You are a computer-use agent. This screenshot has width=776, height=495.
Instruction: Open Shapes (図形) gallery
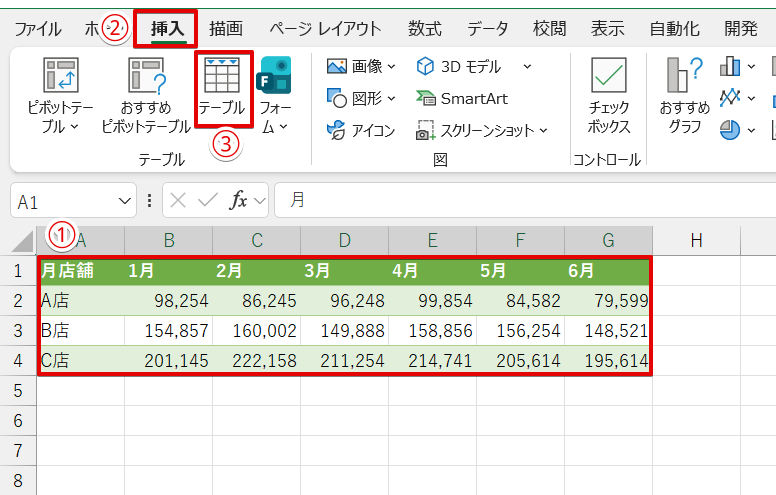361,98
